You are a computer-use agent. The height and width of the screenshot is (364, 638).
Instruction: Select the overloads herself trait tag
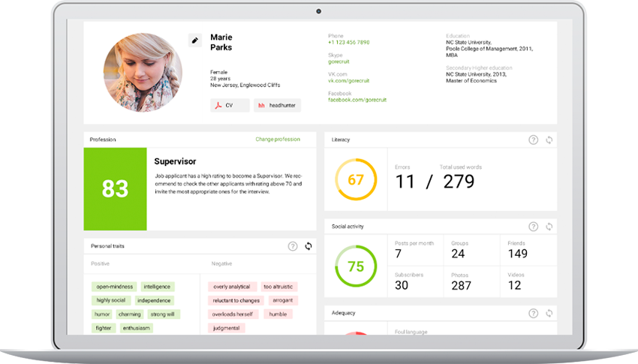233,314
